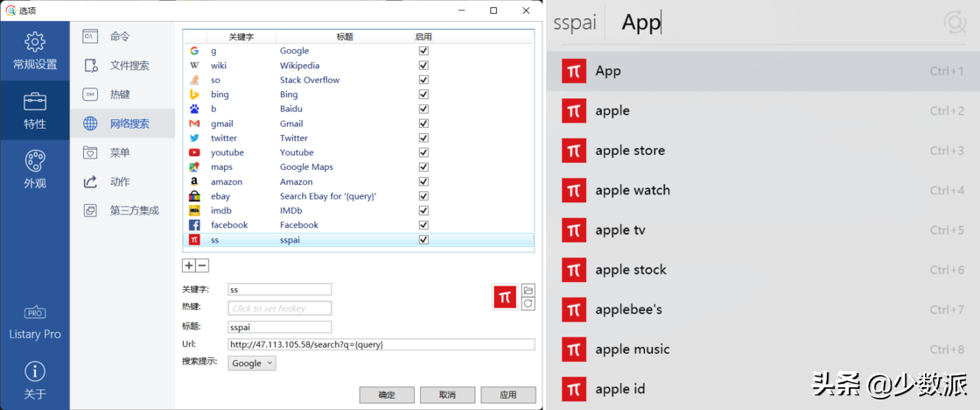Click the Google Maps row icon
The height and width of the screenshot is (410, 980).
[194, 167]
